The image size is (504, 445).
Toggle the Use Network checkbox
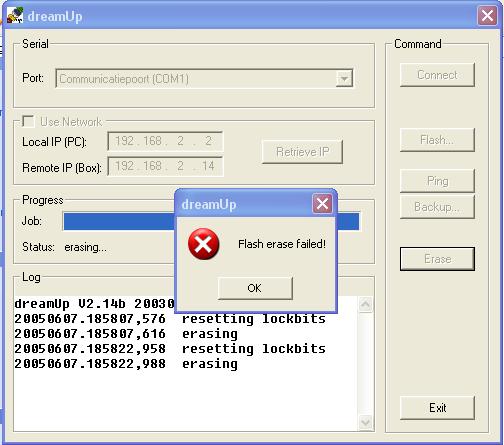click(x=28, y=121)
